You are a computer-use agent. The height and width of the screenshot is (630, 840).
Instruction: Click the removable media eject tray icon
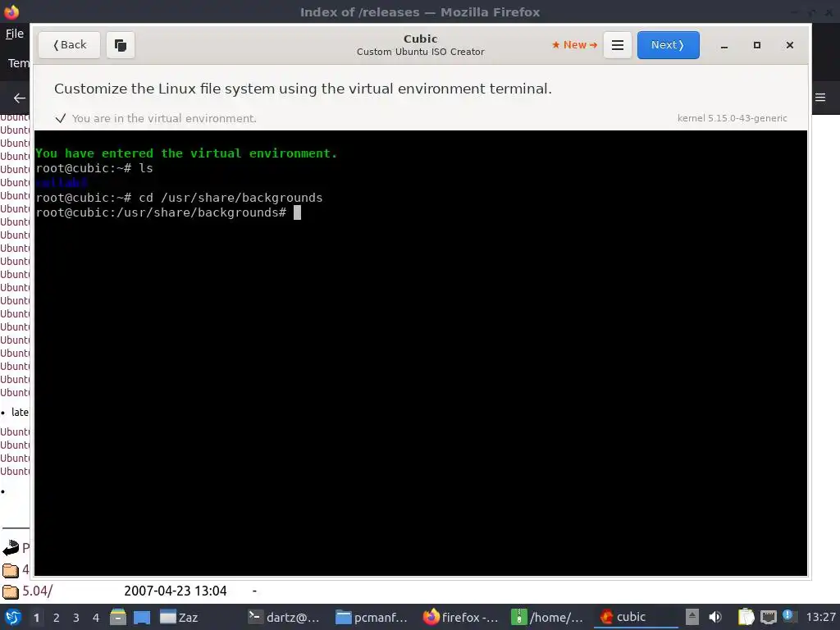click(x=692, y=617)
